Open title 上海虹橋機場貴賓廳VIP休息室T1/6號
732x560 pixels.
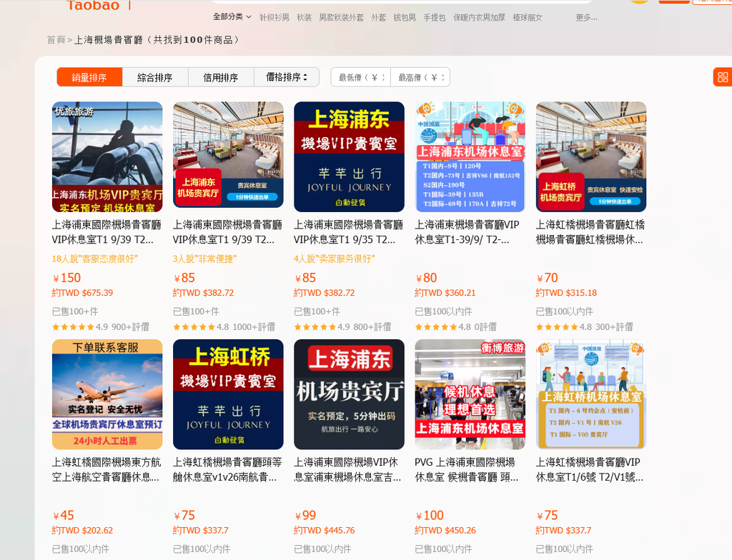point(590,469)
